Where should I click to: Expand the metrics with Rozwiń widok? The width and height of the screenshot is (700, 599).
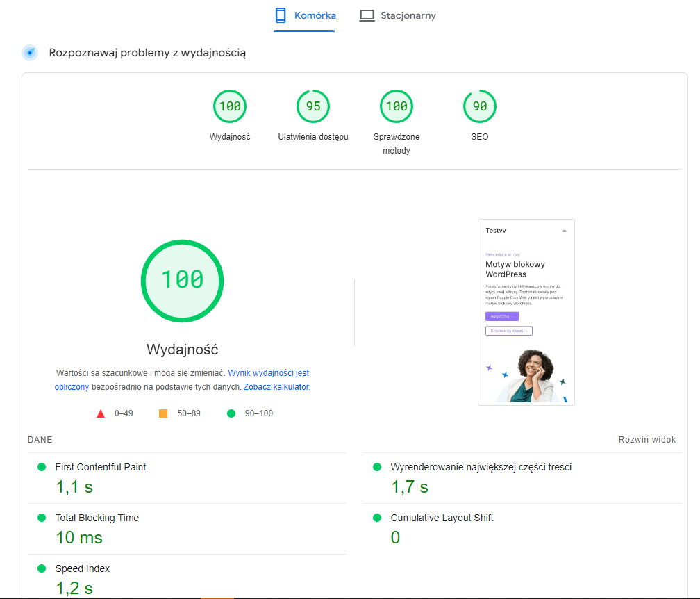pos(647,439)
